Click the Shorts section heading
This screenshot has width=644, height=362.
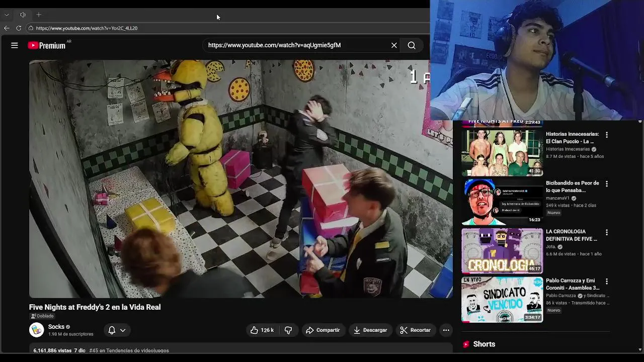click(484, 344)
